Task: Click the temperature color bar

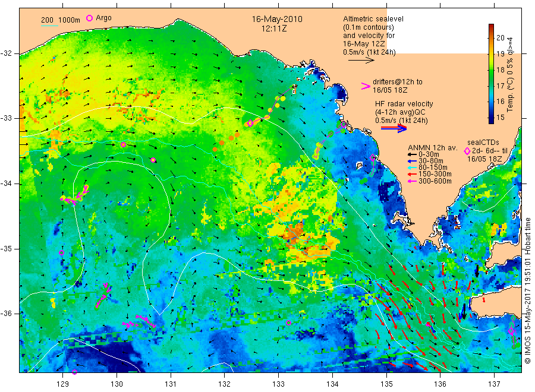Action: [x=491, y=74]
